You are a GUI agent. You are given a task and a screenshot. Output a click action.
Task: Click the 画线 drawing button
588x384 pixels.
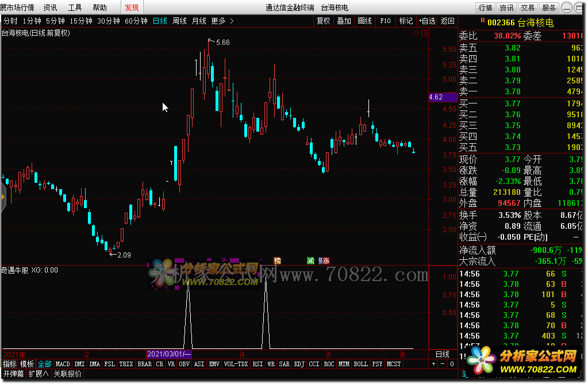click(364, 21)
